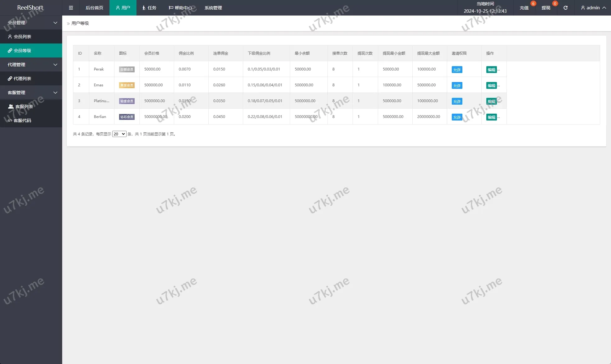Open the 系统管理 top menu

(213, 8)
